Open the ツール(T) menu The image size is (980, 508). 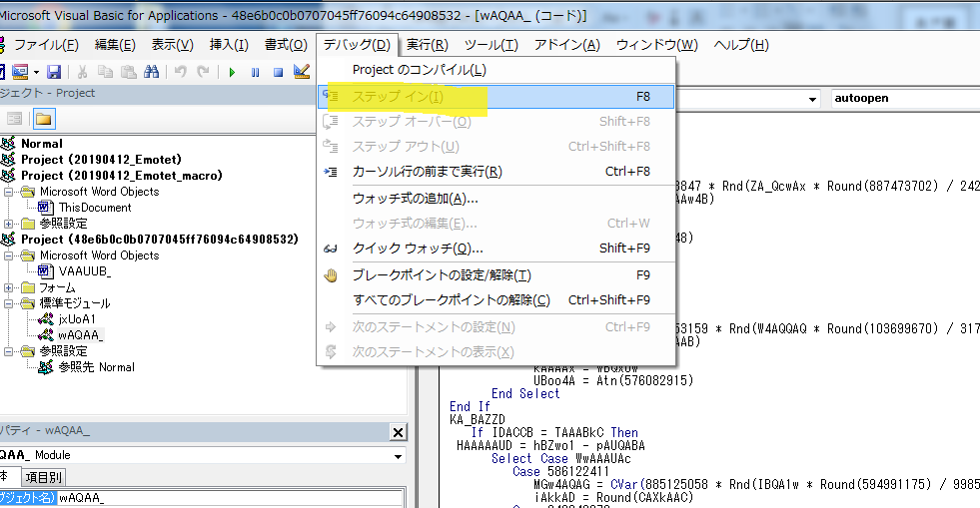[491, 45]
